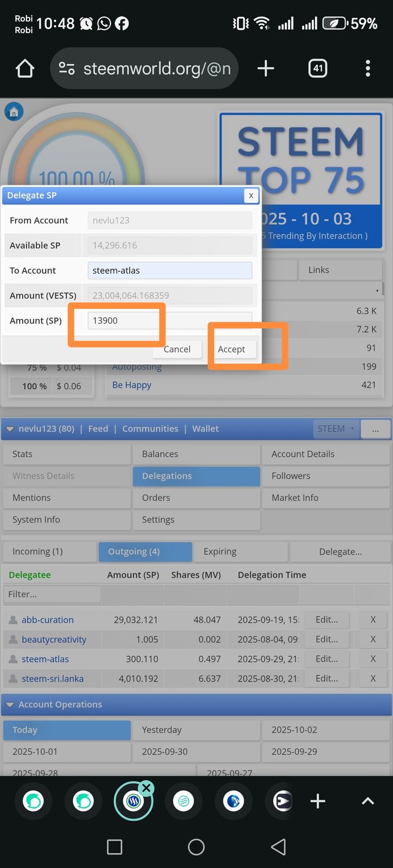This screenshot has height=868, width=393.
Task: Select the Today operations tab
Action: coord(67,730)
